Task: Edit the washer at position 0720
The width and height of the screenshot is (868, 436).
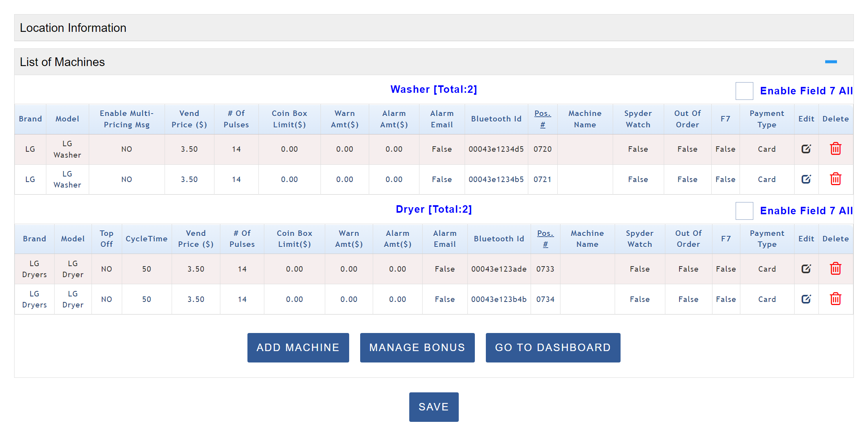Action: [x=806, y=149]
